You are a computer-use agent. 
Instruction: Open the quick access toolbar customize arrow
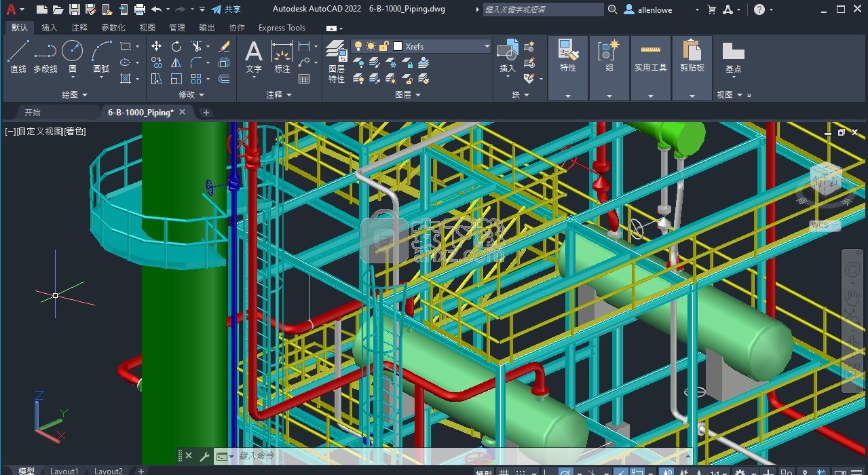pos(202,9)
